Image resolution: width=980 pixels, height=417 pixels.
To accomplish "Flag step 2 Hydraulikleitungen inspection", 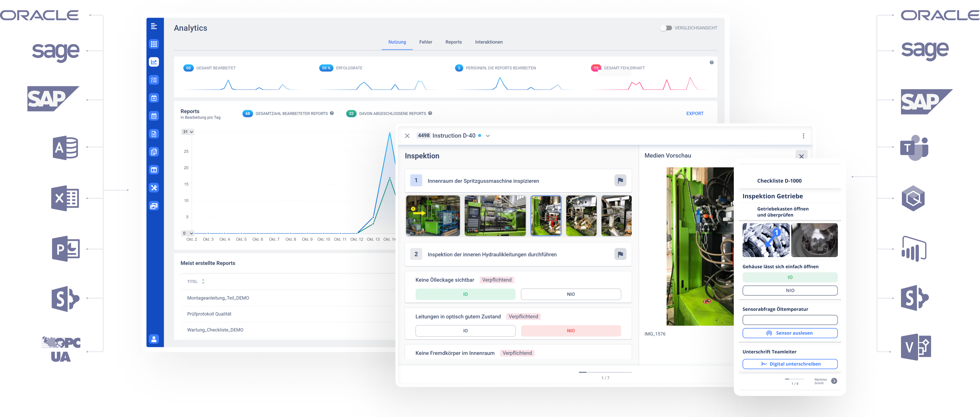I will click(x=620, y=254).
